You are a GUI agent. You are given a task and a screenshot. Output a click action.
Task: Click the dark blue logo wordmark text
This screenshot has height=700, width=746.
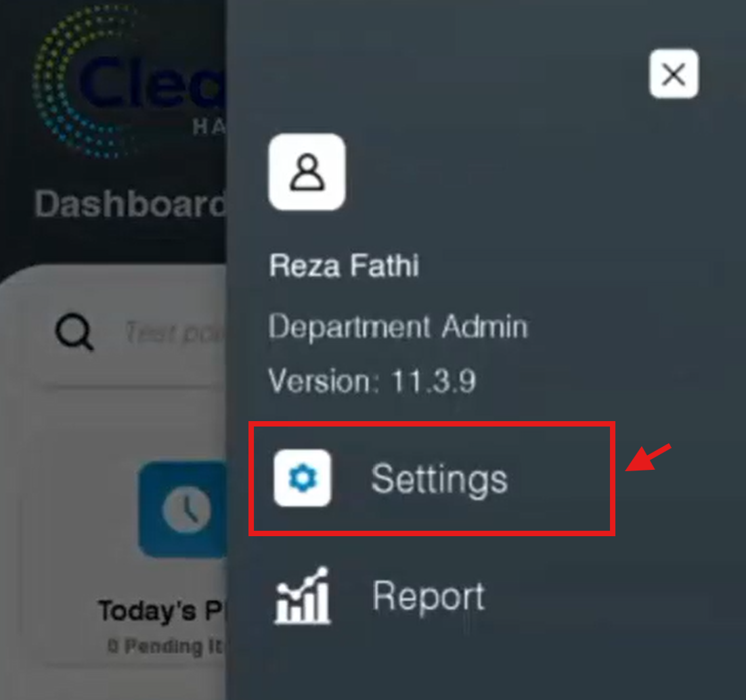(x=152, y=85)
